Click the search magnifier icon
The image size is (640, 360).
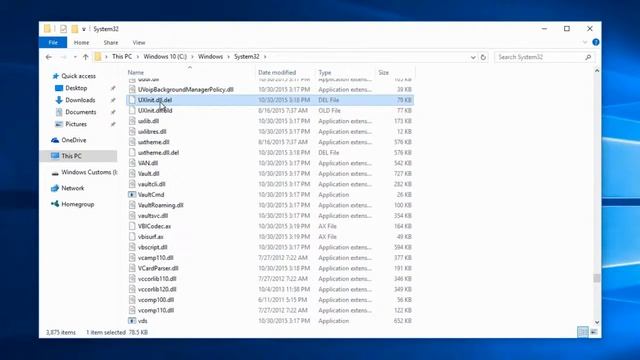click(x=588, y=57)
